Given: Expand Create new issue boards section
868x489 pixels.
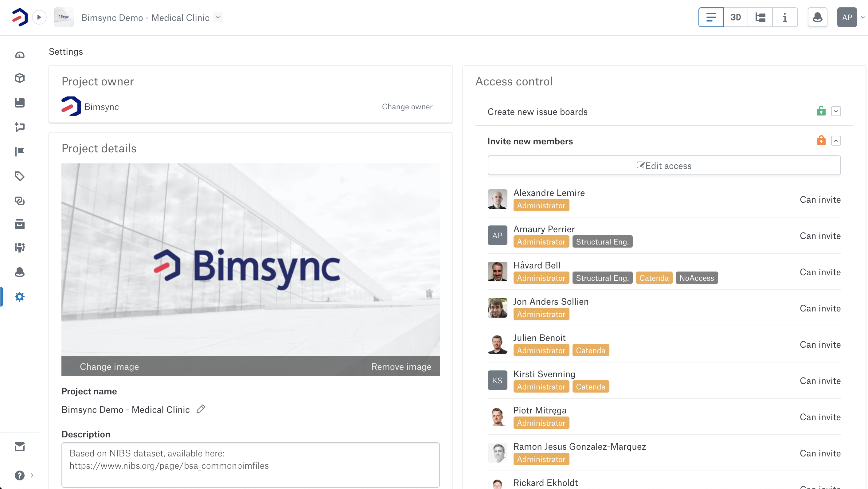Looking at the screenshot, I should [x=836, y=111].
